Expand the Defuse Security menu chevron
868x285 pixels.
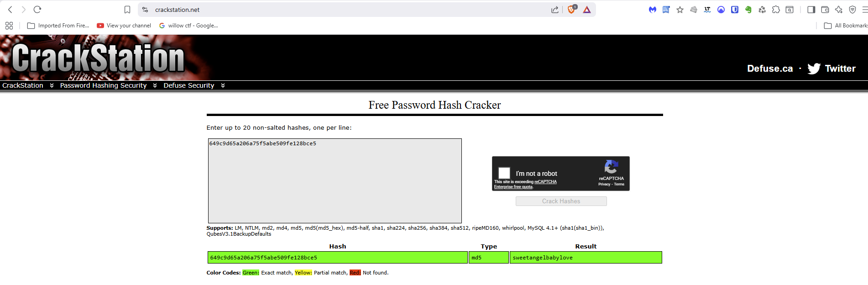point(223,85)
